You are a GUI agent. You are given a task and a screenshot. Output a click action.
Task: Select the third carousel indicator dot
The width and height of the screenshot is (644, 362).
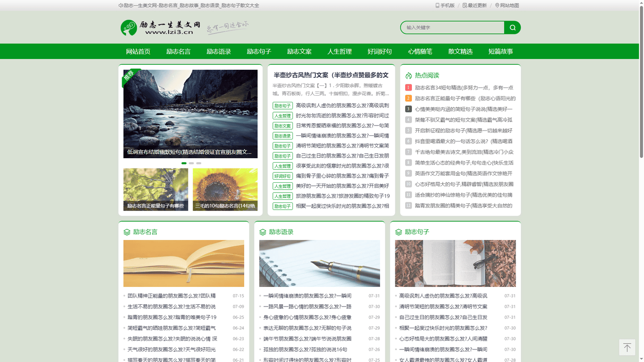click(x=199, y=163)
